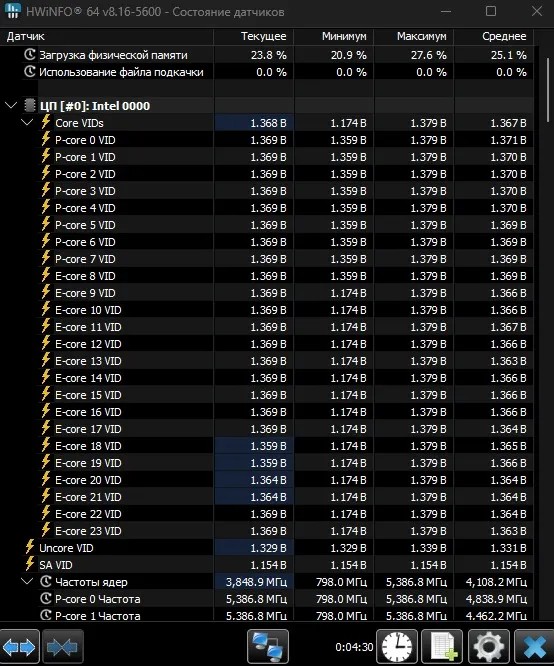Sort by the Датчик column header

click(x=106, y=37)
